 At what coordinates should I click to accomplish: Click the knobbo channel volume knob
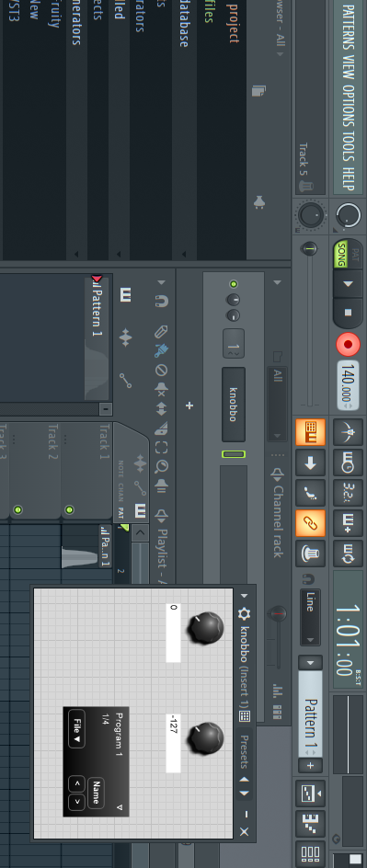click(x=234, y=316)
